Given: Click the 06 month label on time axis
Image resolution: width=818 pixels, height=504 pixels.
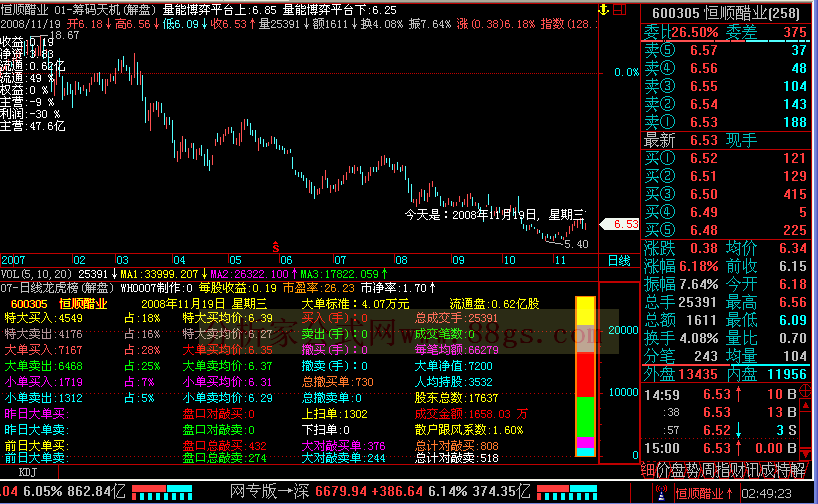Looking at the screenshot, I should point(286,260).
